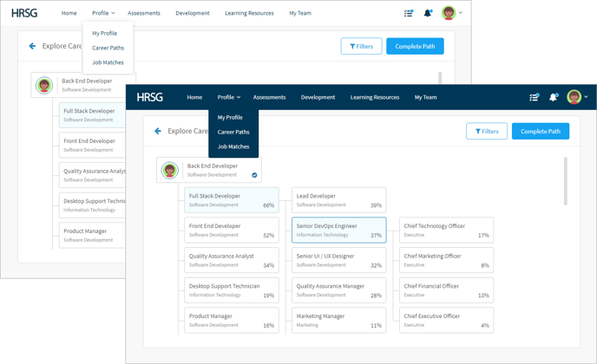Image resolution: width=597 pixels, height=364 pixels.
Task: Click the Complete Path button in the front window
Action: [541, 131]
